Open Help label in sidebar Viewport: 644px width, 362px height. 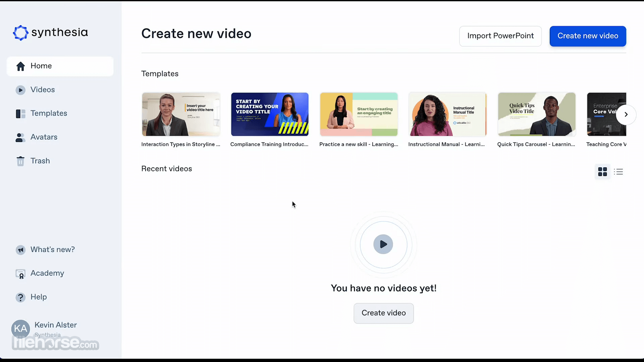[x=38, y=297]
